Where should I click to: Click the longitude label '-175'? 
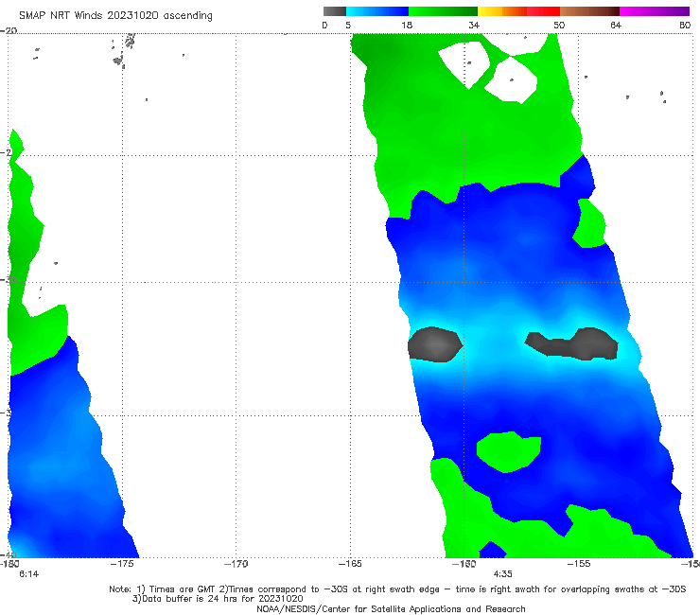point(122,564)
